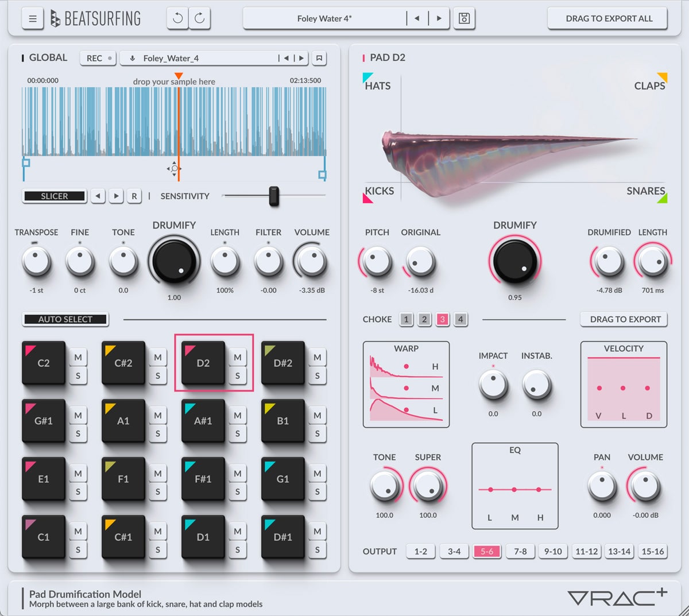Click the INSTAB. knob
This screenshot has width=689, height=616.
pyautogui.click(x=536, y=384)
